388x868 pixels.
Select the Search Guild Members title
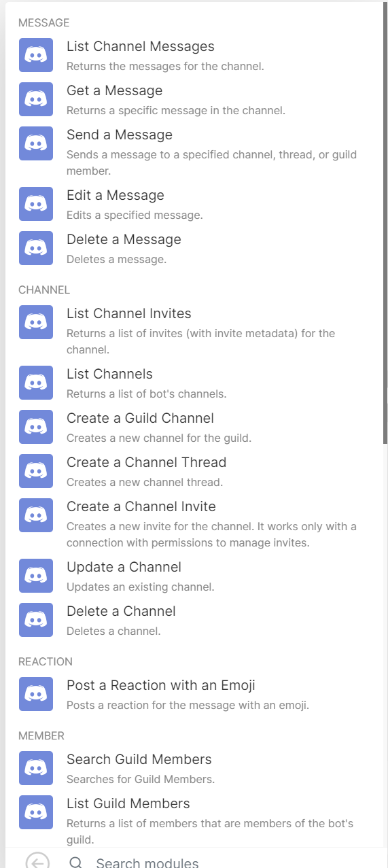click(139, 759)
